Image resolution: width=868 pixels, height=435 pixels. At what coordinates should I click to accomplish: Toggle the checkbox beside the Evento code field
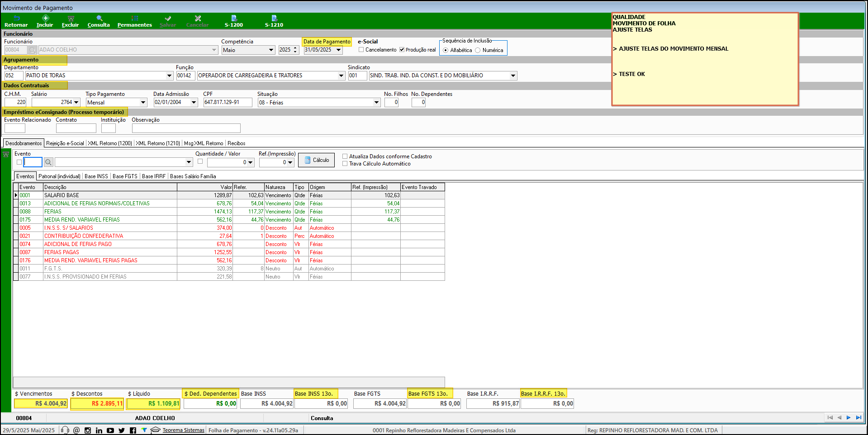point(19,162)
